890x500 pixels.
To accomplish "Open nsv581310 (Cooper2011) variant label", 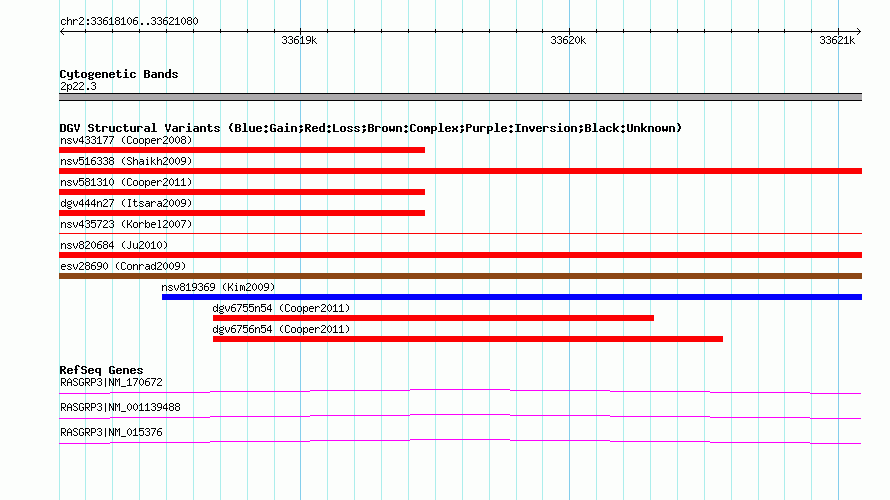I will click(126, 182).
